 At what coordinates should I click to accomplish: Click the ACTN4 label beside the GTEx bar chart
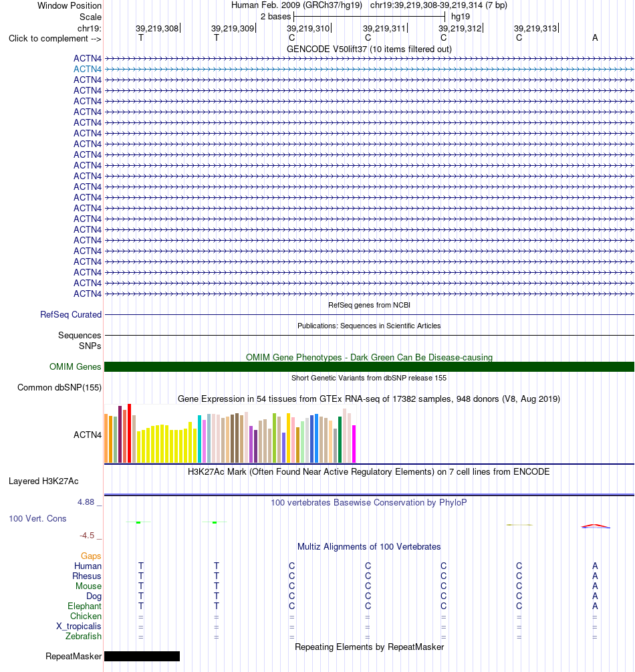tap(88, 435)
